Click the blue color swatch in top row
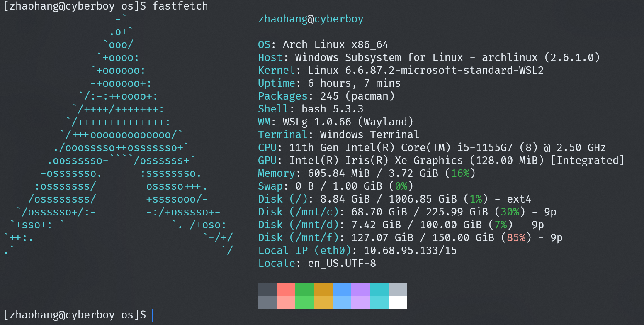This screenshot has width=644, height=325. 342,290
